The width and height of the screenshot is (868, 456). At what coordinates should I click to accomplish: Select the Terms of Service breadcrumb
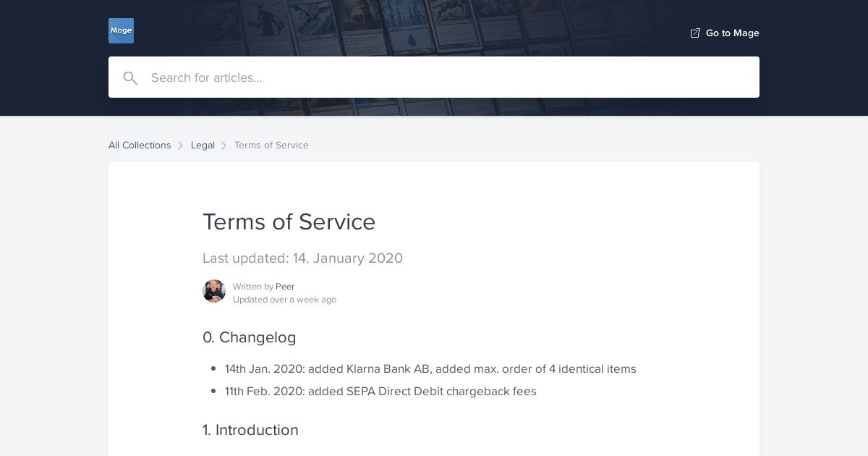[x=271, y=145]
